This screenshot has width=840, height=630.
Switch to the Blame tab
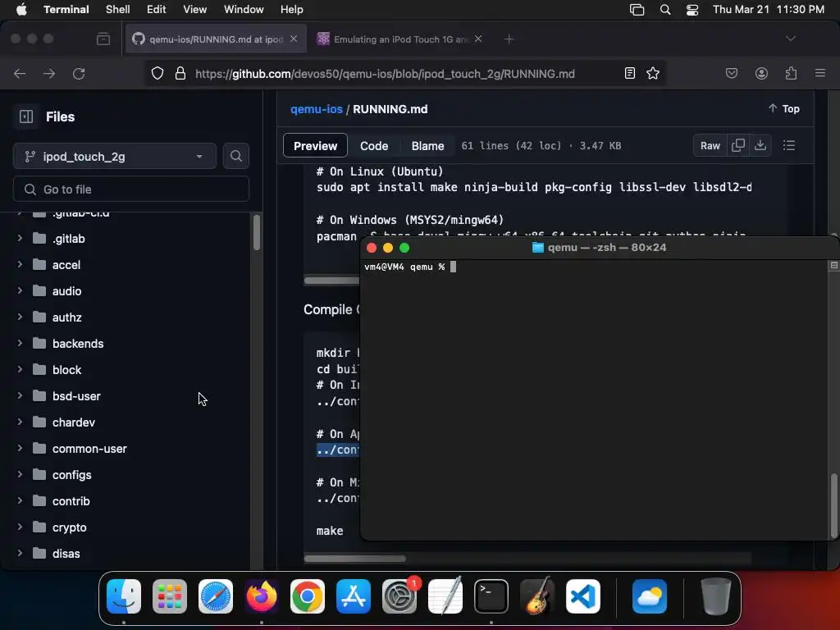coord(427,146)
